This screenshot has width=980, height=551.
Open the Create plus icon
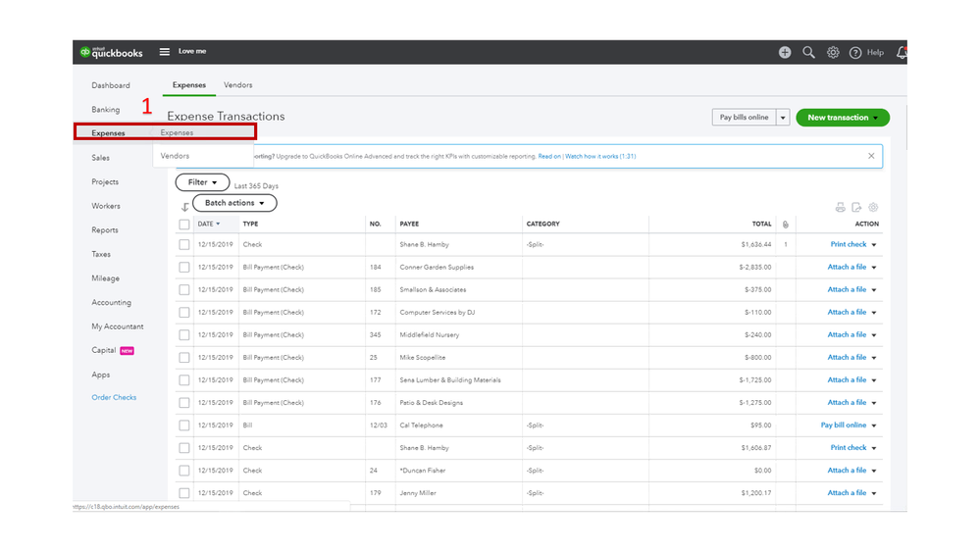tap(785, 53)
